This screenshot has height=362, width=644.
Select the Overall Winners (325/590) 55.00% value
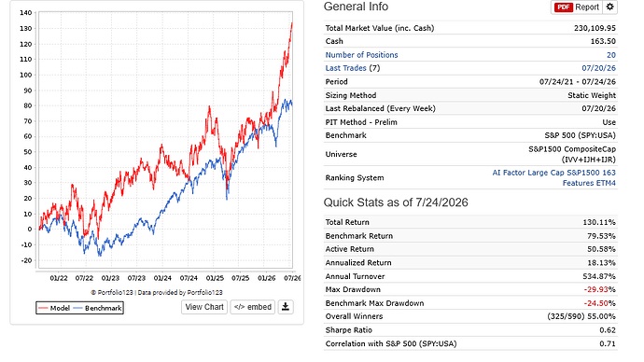581,316
